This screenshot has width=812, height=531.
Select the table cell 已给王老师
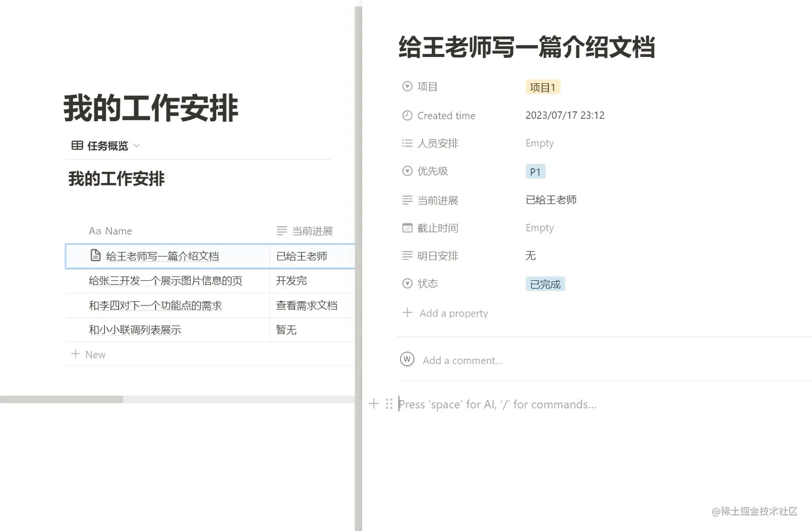(312, 256)
